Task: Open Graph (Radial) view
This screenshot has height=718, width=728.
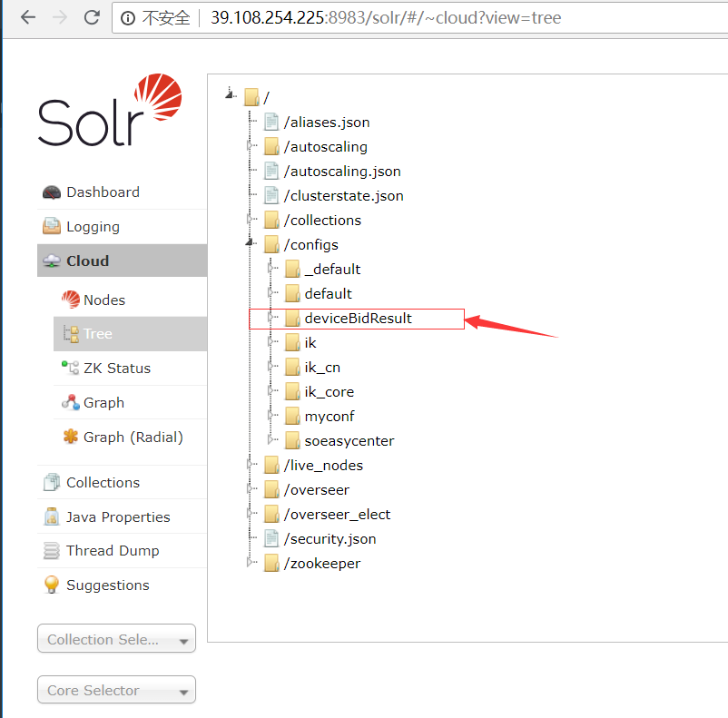Action: tap(133, 437)
